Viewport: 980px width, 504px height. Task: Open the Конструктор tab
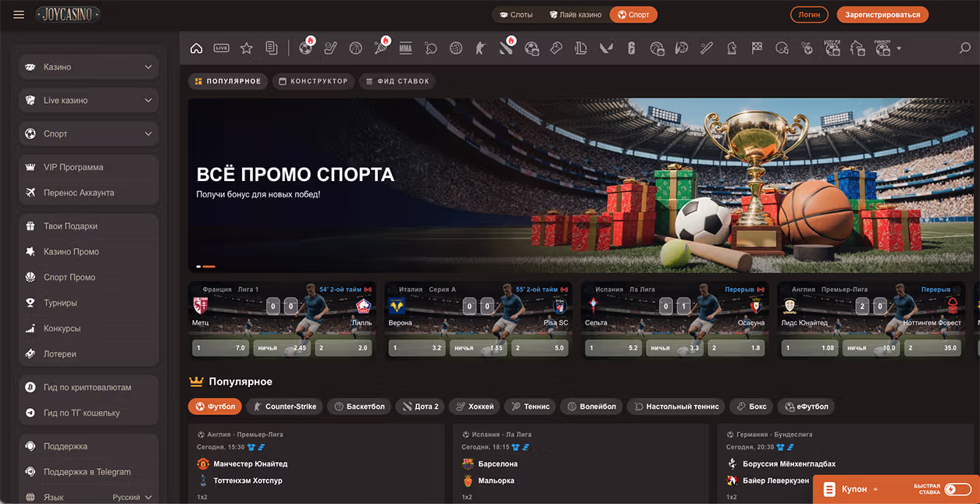pos(313,81)
